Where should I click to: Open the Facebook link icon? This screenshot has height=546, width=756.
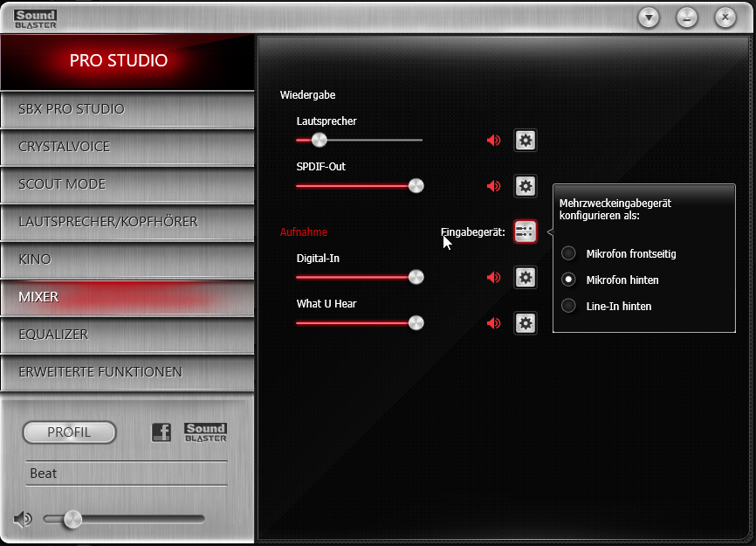(x=161, y=432)
